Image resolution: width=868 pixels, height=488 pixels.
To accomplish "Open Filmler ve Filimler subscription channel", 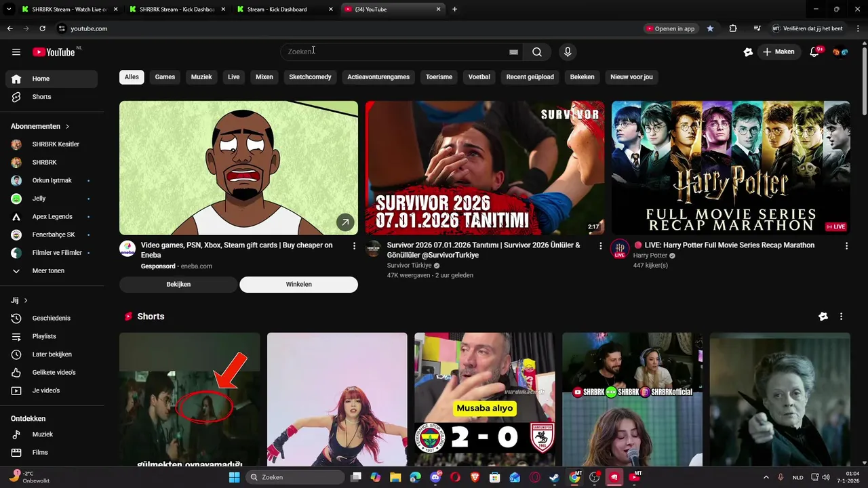I will click(52, 253).
